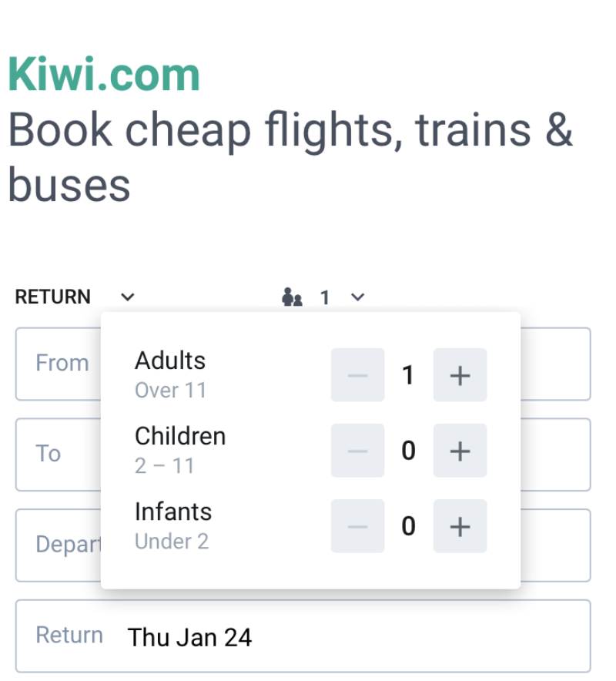616x681 pixels.
Task: Open the Return date showing Thu Jan 24
Action: click(x=189, y=636)
